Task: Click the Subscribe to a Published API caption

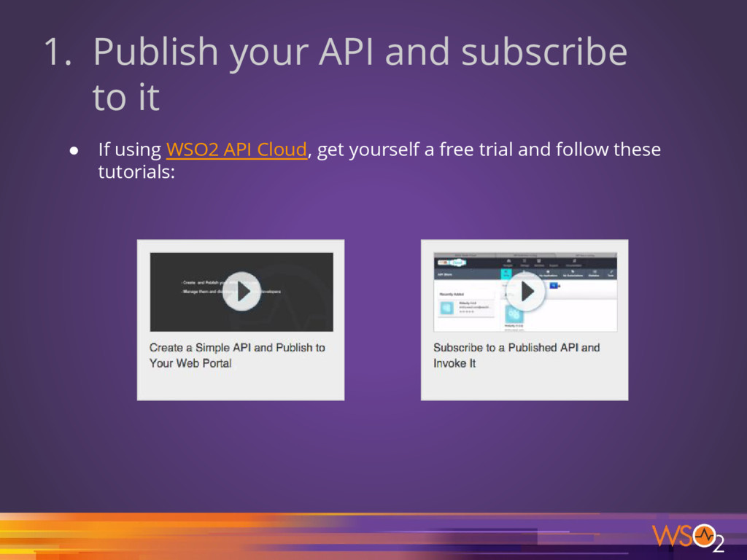Action: pyautogui.click(x=516, y=355)
